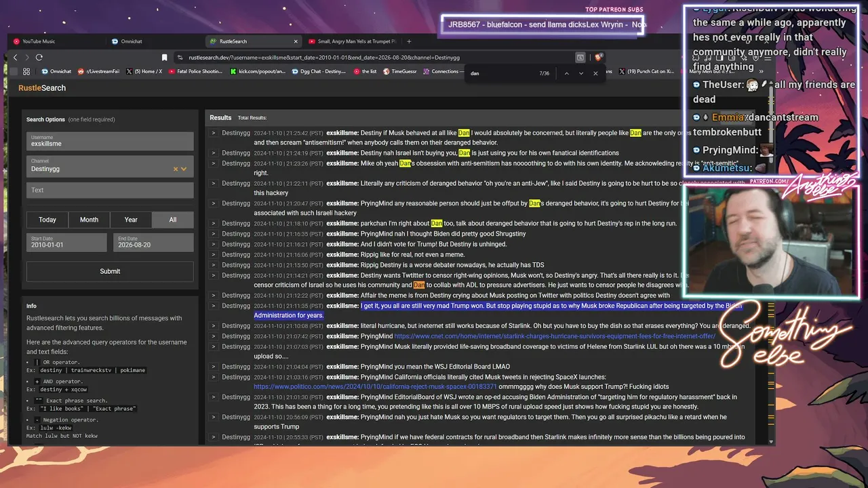Screen dimensions: 868x488
Task: Open a new browser tab
Action: (409, 41)
